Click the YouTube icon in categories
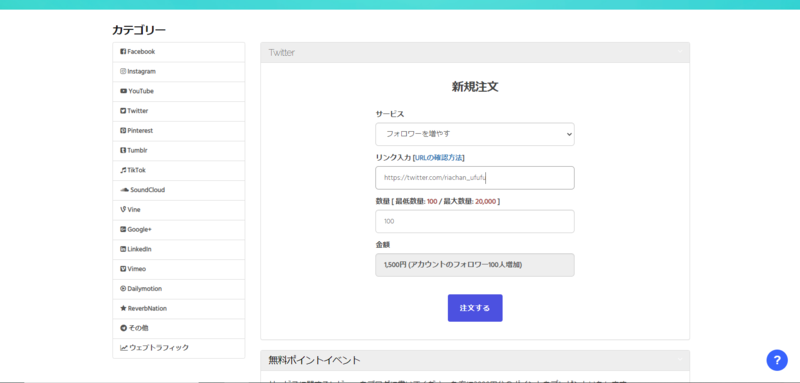This screenshot has width=800, height=383. pos(123,91)
